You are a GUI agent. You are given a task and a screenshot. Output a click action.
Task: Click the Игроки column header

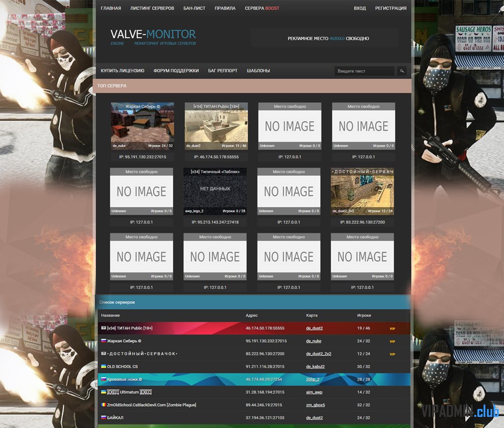coord(364,315)
